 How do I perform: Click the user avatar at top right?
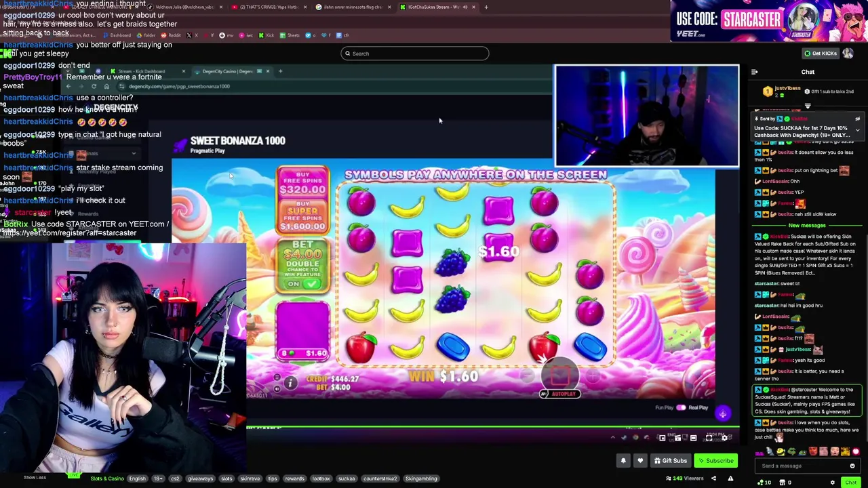pos(848,54)
